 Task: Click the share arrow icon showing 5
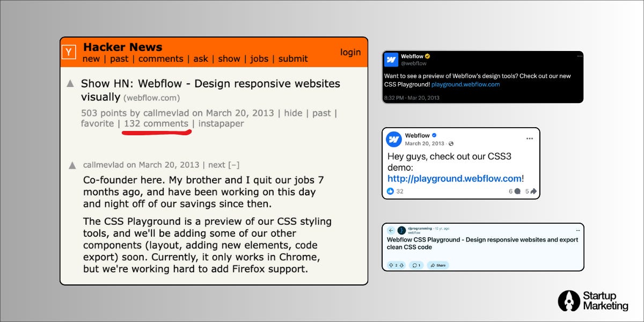533,192
